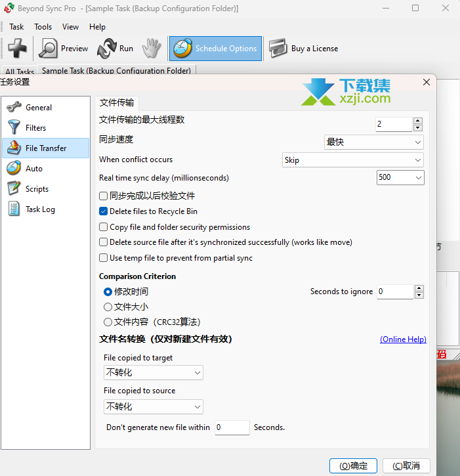Open the General settings page
This screenshot has width=460, height=476.
click(x=46, y=107)
